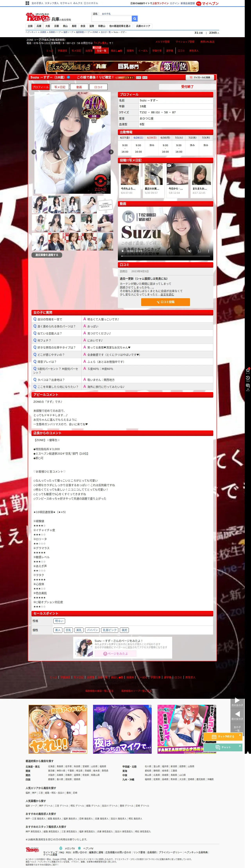Image resolution: width=251 pixels, height=868 pixels.
Task: Open 授業料 in shop menu
Action: [x=130, y=50]
